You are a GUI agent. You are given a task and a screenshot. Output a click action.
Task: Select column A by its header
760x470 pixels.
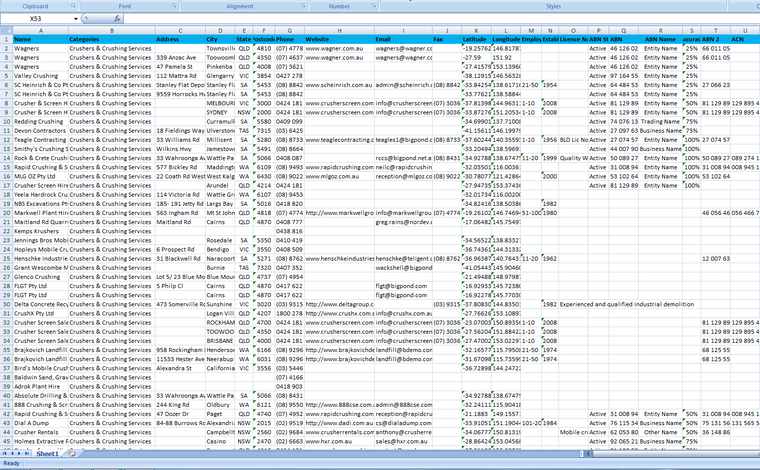click(39, 31)
